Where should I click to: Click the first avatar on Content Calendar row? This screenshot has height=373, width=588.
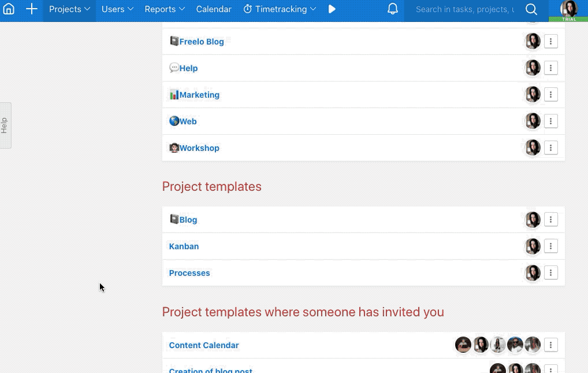tap(463, 345)
